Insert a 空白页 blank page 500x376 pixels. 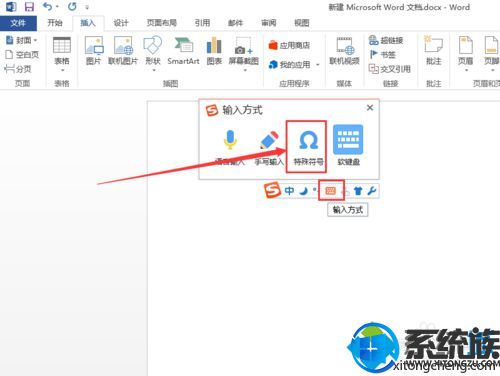pyautogui.click(x=22, y=54)
